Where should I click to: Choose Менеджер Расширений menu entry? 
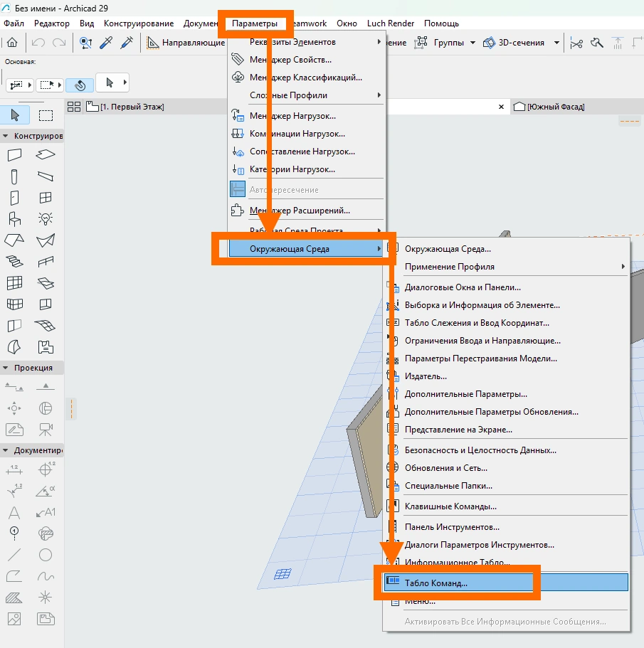point(306,211)
